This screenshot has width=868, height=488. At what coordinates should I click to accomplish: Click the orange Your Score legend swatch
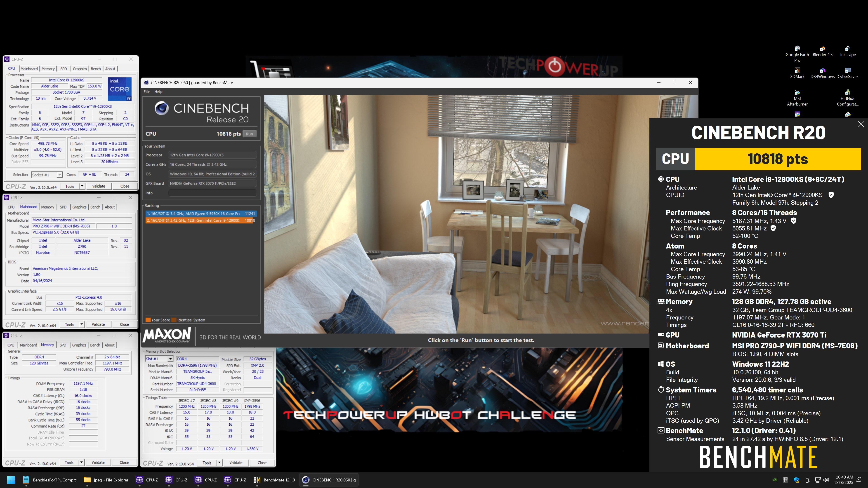pyautogui.click(x=148, y=320)
